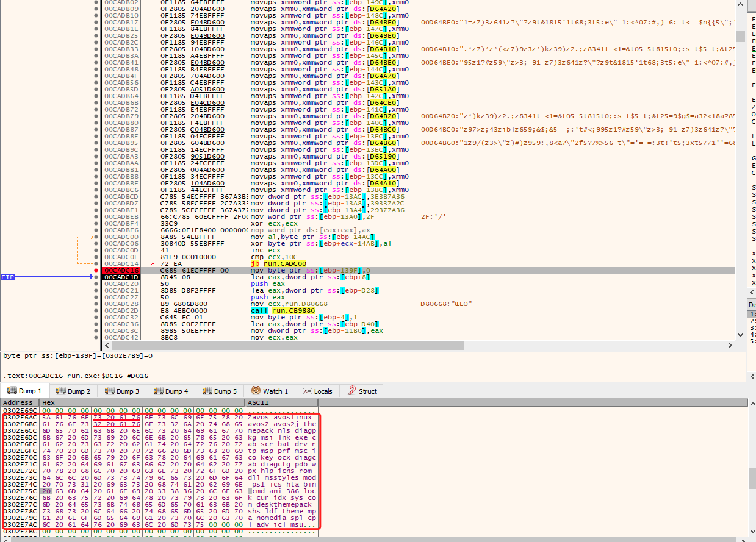
Task: Click the Address column header in dump
Action: coord(18,403)
